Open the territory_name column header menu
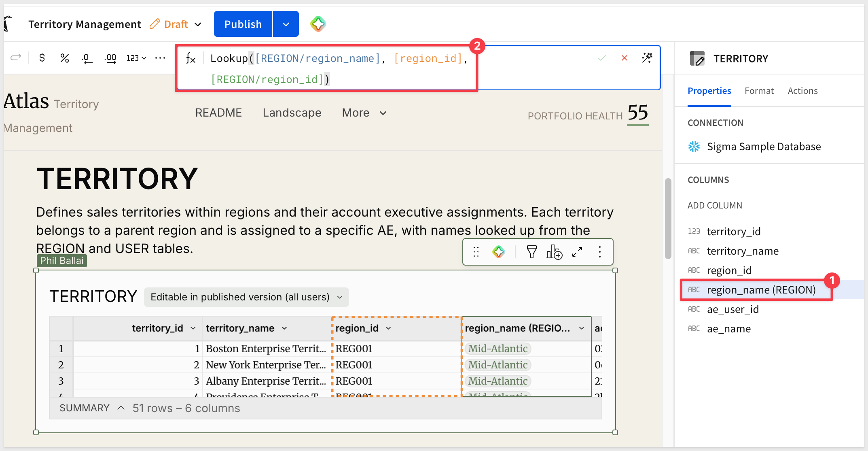The width and height of the screenshot is (868, 451). click(x=284, y=328)
